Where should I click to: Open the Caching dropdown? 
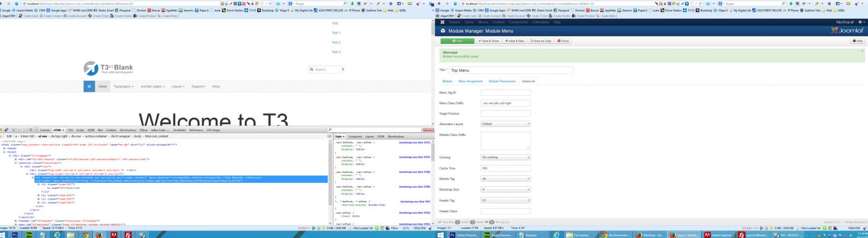[505, 157]
